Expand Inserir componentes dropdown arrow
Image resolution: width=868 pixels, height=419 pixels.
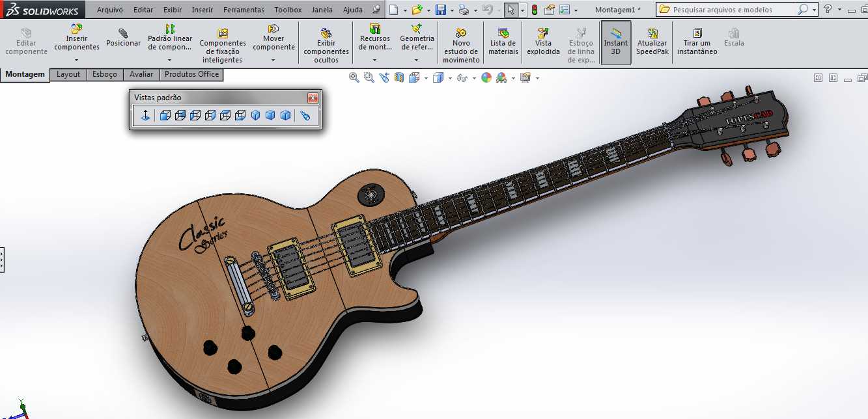(77, 60)
